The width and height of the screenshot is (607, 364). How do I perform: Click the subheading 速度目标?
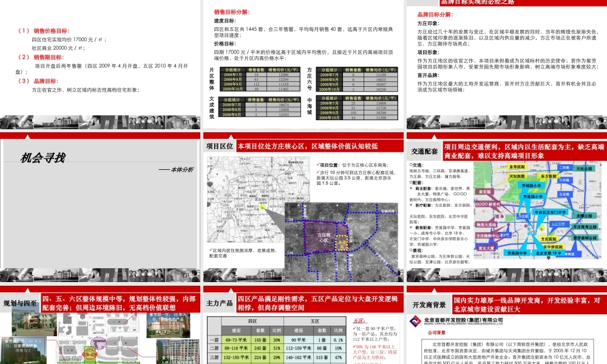[225, 21]
